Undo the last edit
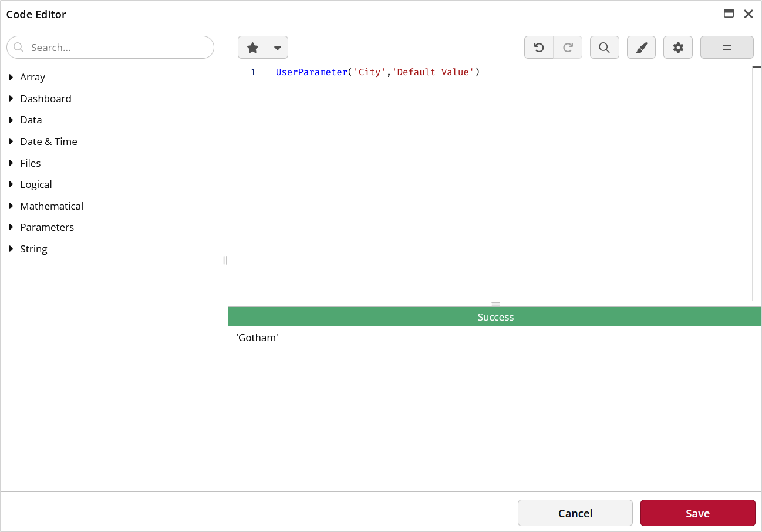The image size is (762, 532). pyautogui.click(x=539, y=48)
